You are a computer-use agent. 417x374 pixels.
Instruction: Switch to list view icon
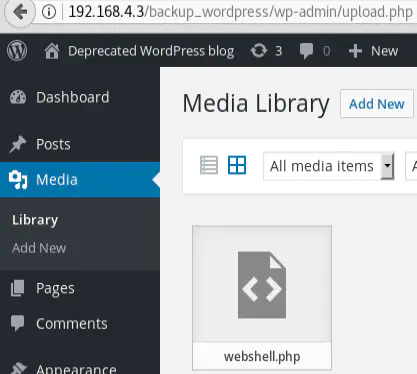click(x=209, y=165)
